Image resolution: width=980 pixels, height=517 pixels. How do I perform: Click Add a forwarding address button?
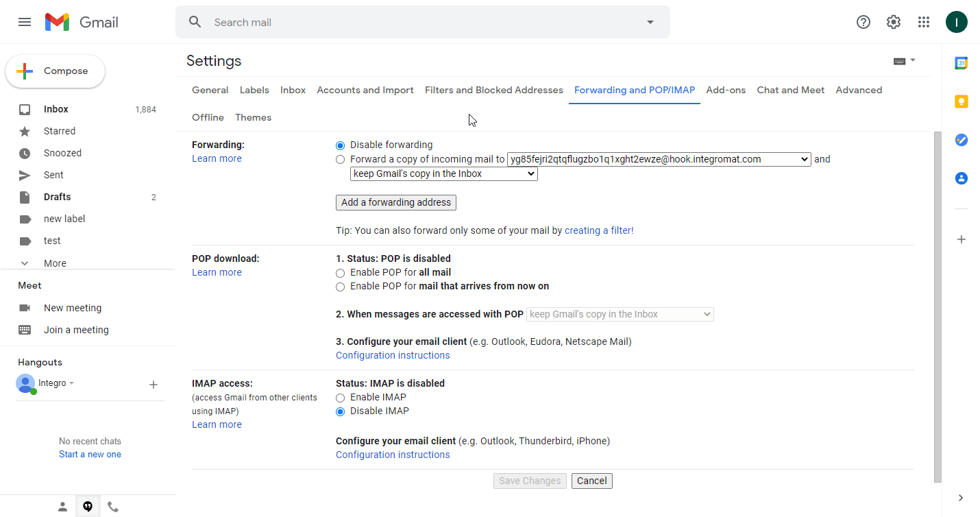(x=395, y=202)
